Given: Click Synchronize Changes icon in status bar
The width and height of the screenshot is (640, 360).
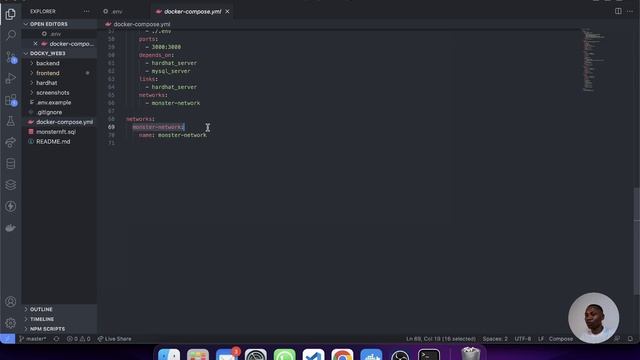Looking at the screenshot, I should click(56, 339).
